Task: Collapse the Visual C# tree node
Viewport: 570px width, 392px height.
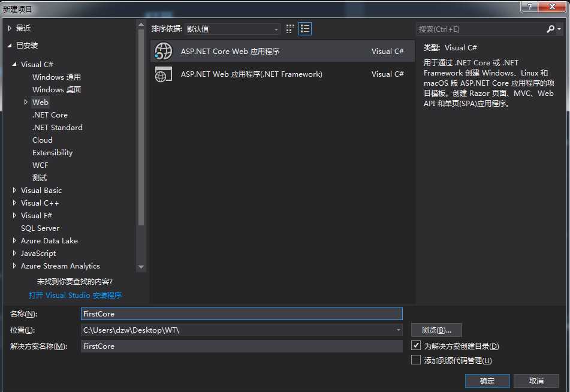Action: click(14, 64)
